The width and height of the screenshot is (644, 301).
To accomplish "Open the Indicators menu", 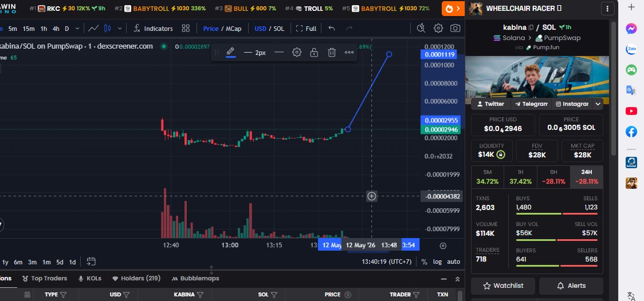I will click(153, 28).
